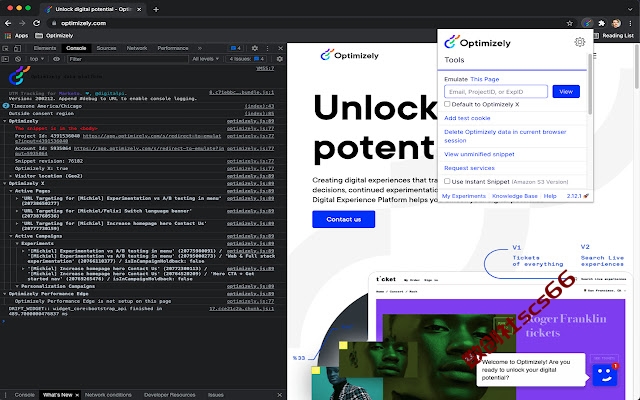Open console settings gear next to issues
Viewport: 640px width, 400px height.
[280, 59]
